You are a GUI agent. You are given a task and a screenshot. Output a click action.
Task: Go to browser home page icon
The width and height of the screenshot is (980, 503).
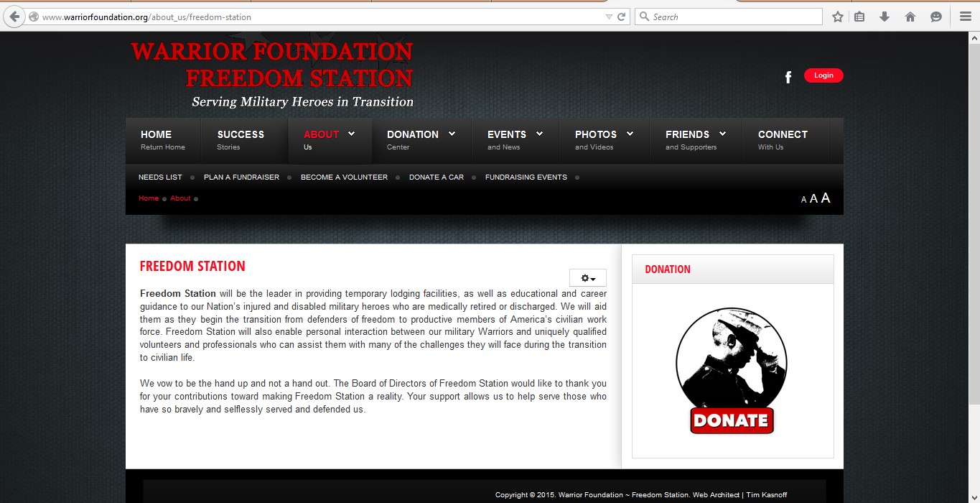pyautogui.click(x=910, y=17)
